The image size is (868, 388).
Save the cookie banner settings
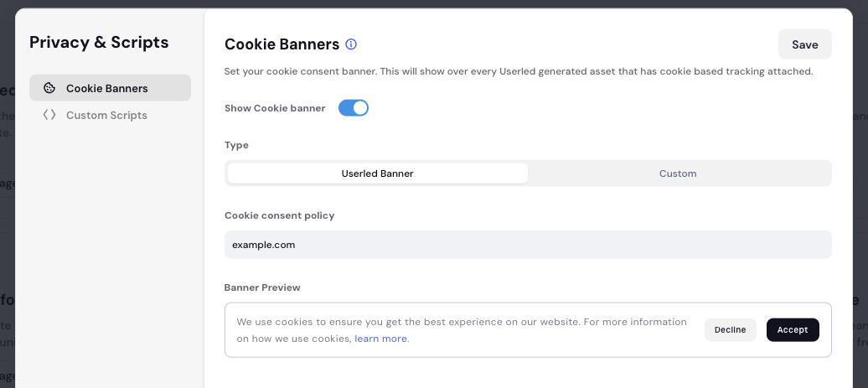(804, 44)
